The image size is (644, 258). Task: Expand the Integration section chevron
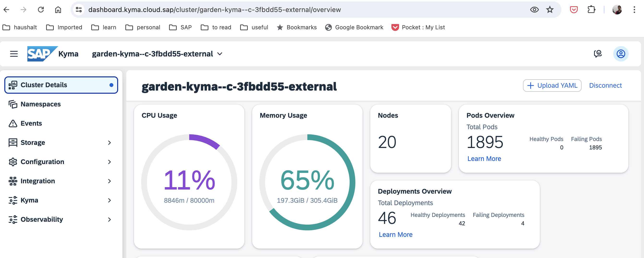click(109, 181)
